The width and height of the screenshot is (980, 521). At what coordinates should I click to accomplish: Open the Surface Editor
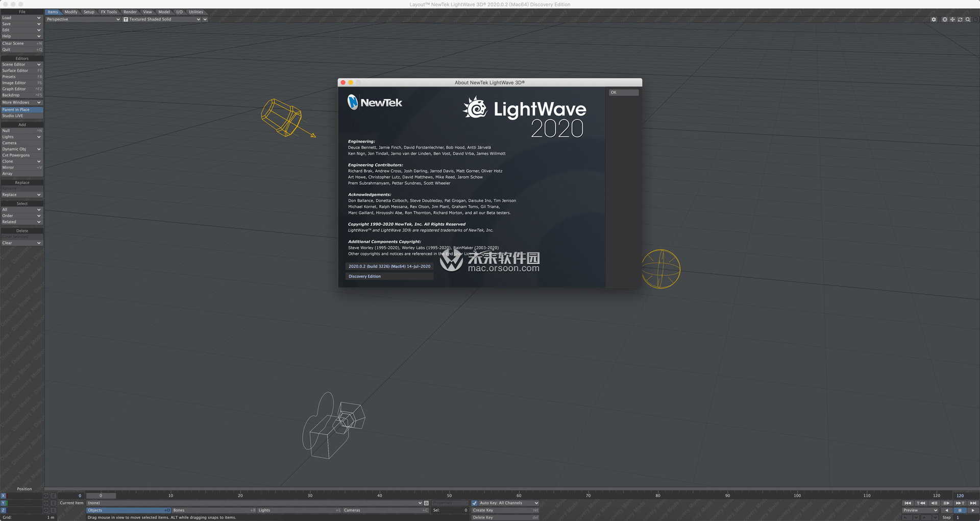click(22, 70)
